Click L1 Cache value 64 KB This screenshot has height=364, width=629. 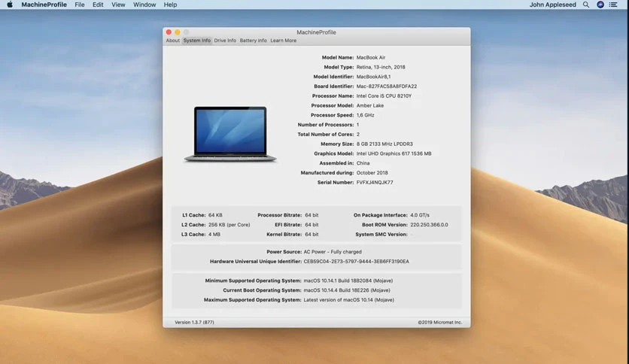click(x=215, y=215)
